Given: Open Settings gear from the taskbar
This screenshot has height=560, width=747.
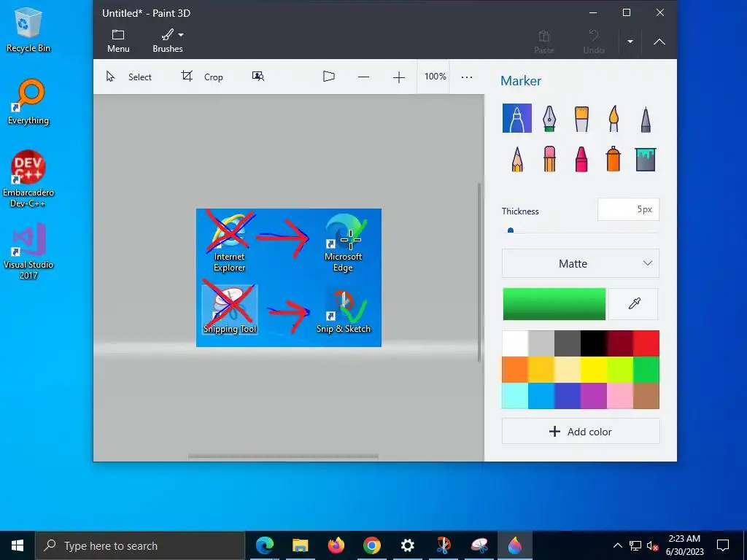Looking at the screenshot, I should pyautogui.click(x=407, y=545).
